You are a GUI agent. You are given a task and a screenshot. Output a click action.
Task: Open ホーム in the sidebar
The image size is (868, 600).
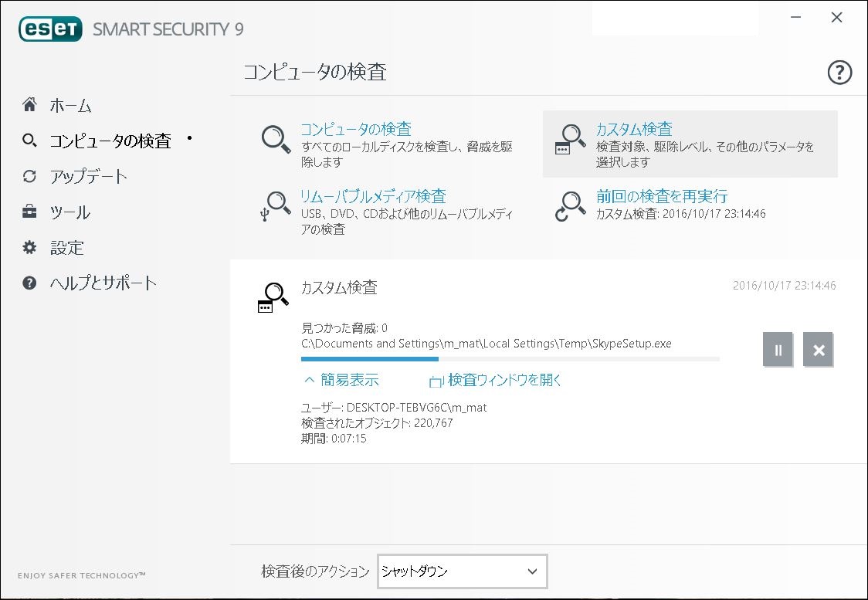[70, 105]
